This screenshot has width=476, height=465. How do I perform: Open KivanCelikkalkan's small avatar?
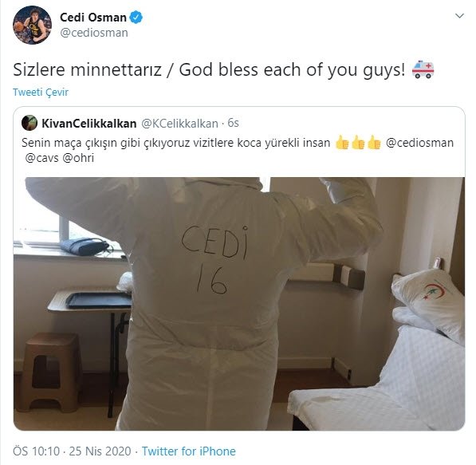click(x=30, y=123)
